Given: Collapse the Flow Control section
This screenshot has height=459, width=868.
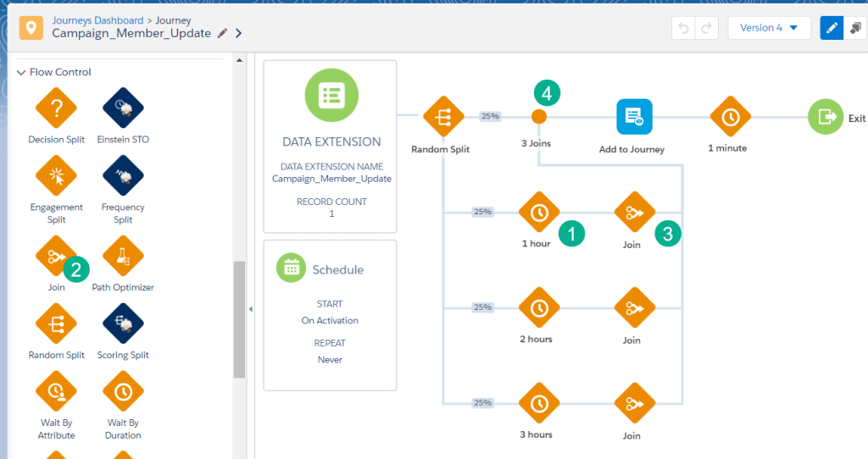Looking at the screenshot, I should pos(21,73).
